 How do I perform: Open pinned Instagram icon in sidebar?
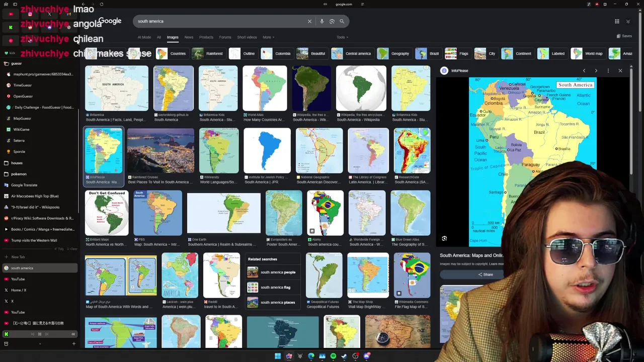[30, 14]
